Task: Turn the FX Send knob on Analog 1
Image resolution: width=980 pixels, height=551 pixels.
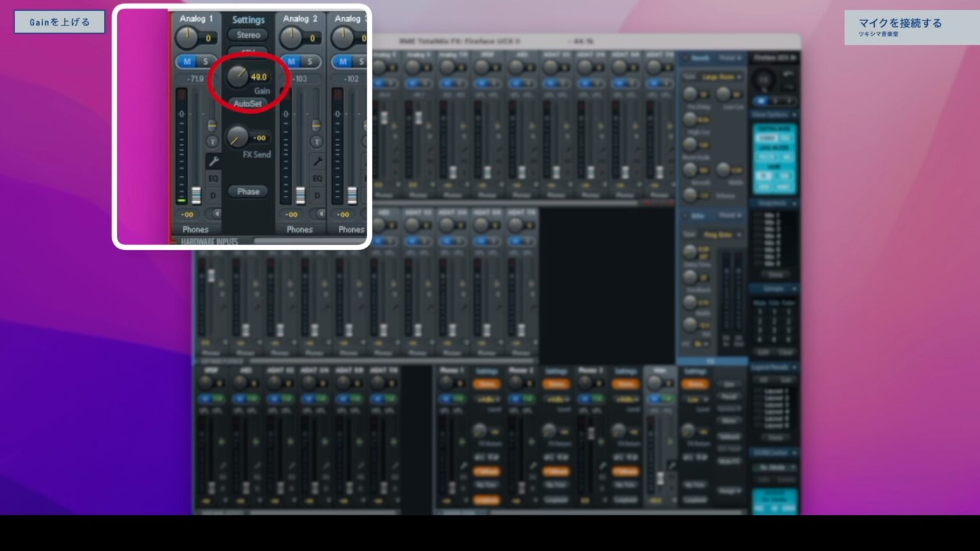Action: 237,138
